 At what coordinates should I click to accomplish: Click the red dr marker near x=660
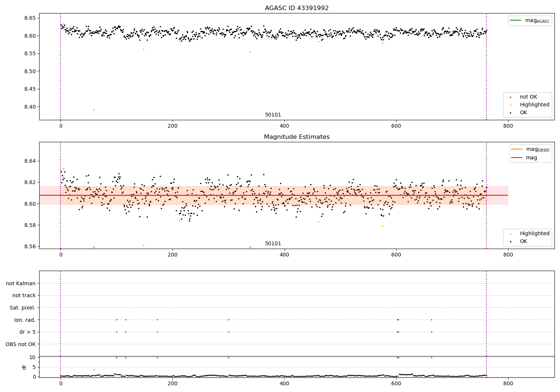432,357
